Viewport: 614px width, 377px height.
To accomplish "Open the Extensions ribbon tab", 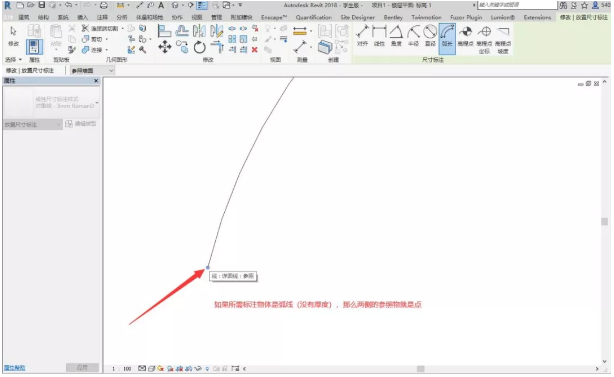I will pyautogui.click(x=537, y=17).
